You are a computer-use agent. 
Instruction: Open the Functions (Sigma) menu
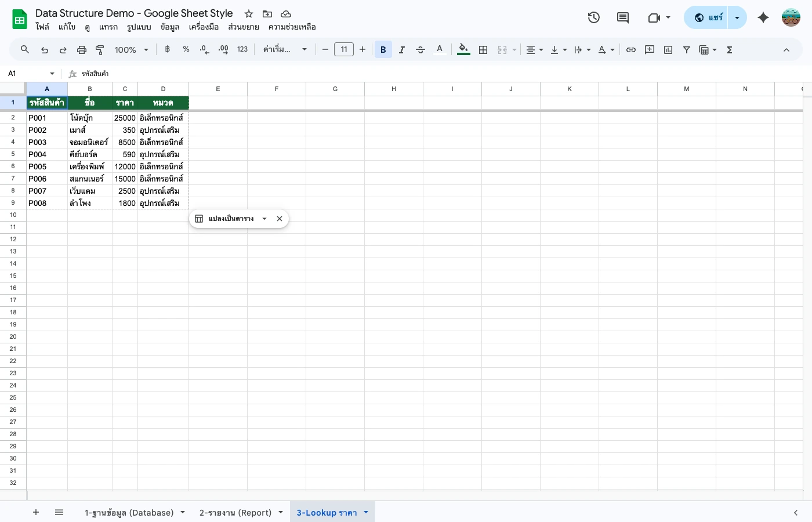click(729, 49)
